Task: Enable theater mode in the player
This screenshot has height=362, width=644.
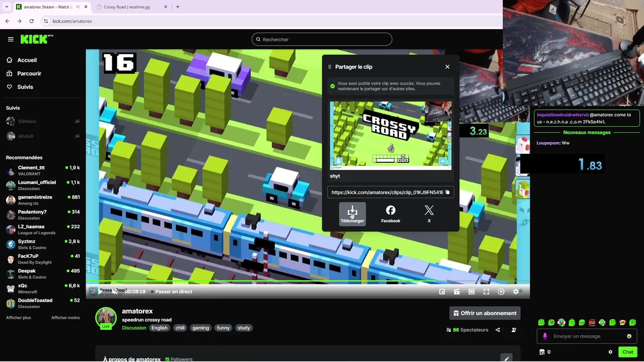Action: coord(471,292)
